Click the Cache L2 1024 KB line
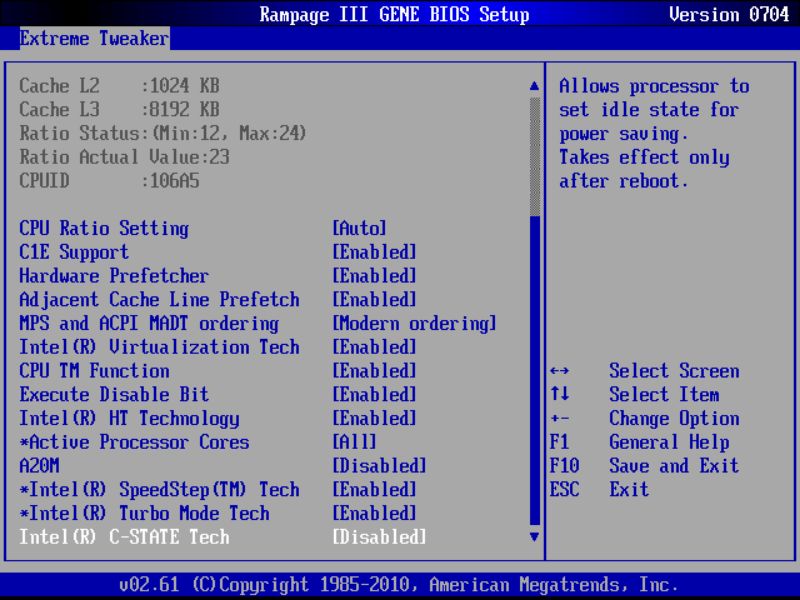This screenshot has height=600, width=800. [119, 86]
